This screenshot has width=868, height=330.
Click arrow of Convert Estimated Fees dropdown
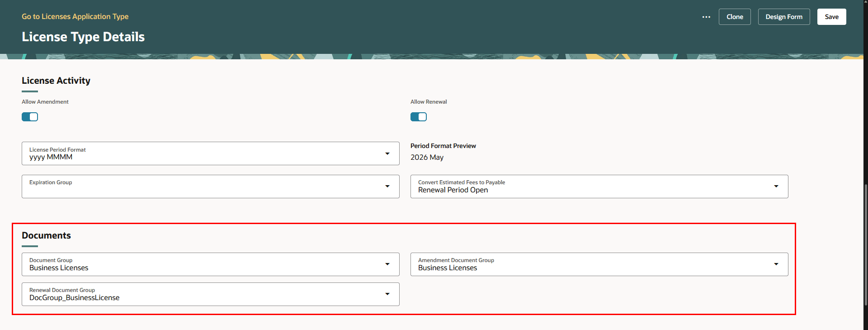[776, 187]
